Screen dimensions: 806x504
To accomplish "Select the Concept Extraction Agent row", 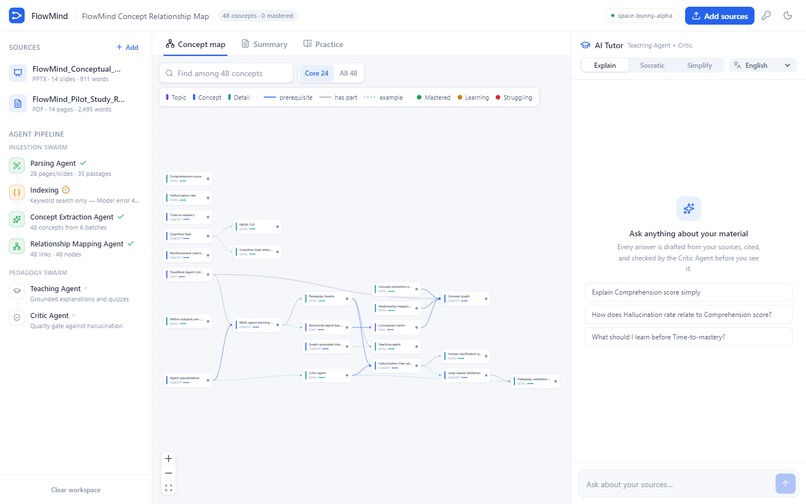I will click(x=75, y=222).
